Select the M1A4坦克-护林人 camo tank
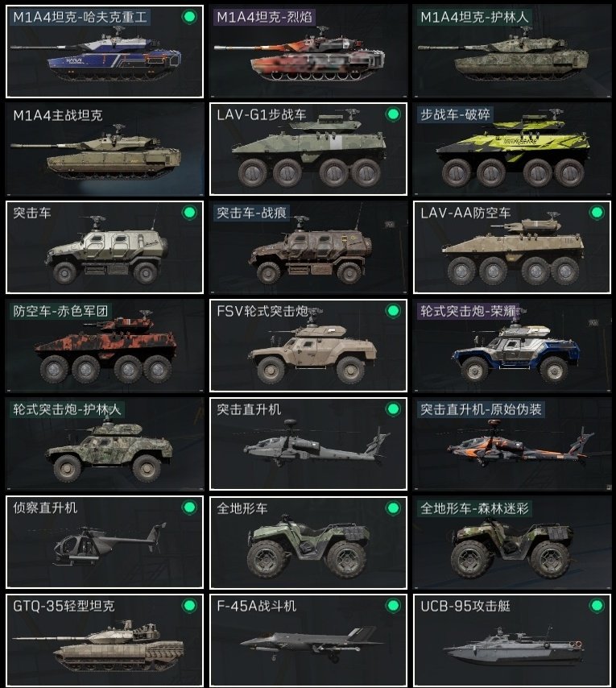 (511, 52)
